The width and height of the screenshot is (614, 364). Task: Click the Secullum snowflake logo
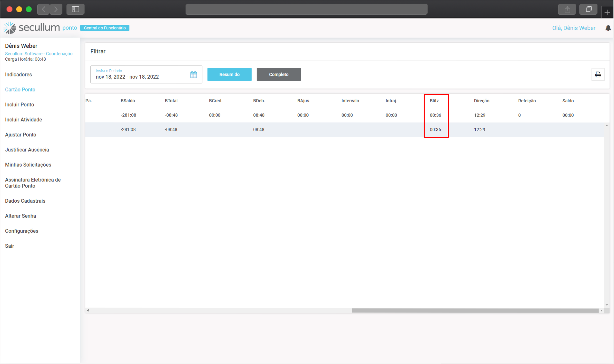point(10,28)
